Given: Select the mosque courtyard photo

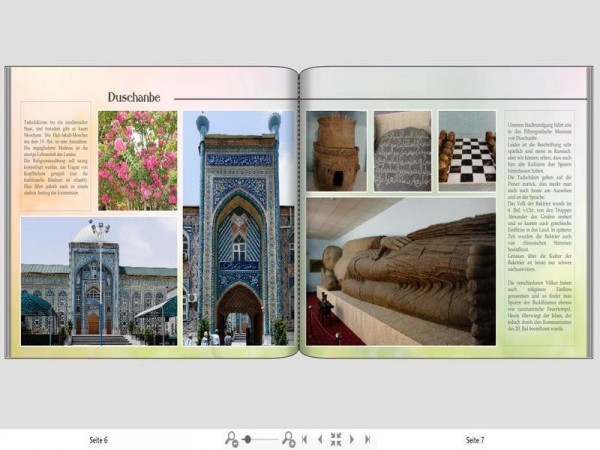Looking at the screenshot, I should pos(99,281).
